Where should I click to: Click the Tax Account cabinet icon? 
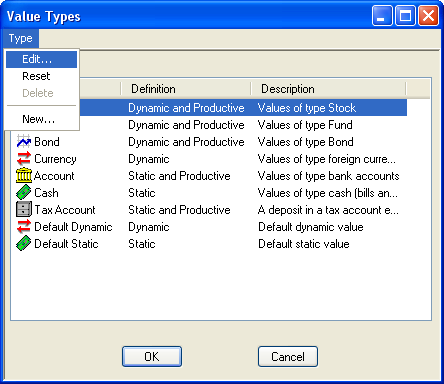pos(24,210)
